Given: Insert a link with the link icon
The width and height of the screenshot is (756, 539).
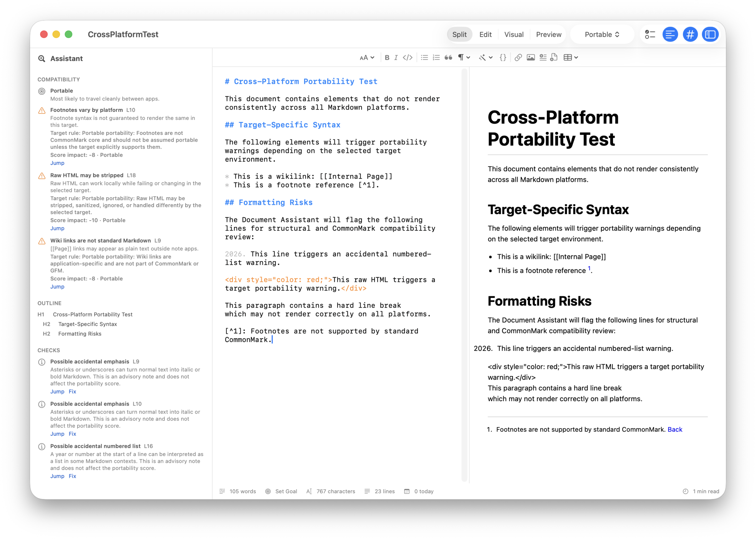Looking at the screenshot, I should (518, 58).
